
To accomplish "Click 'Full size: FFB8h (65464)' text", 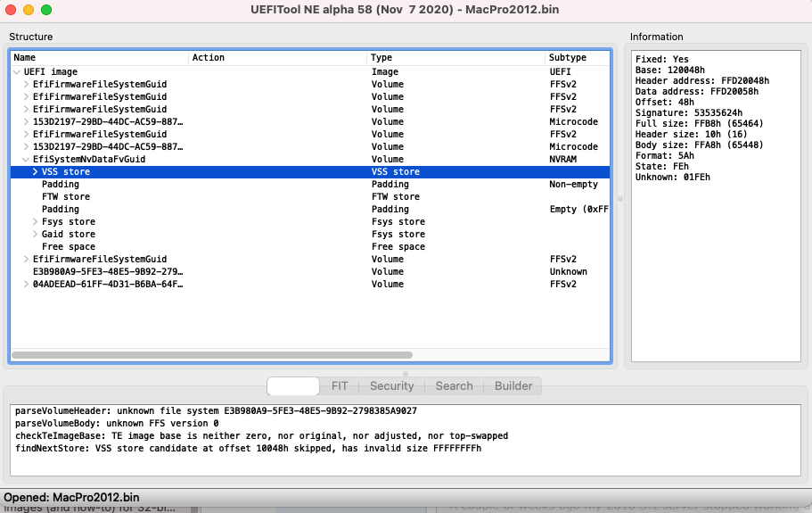I will [x=700, y=123].
